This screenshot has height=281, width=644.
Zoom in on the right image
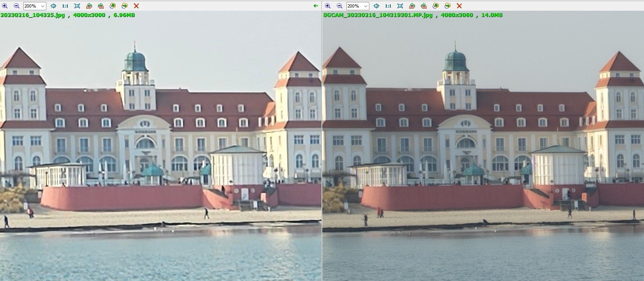pos(328,6)
